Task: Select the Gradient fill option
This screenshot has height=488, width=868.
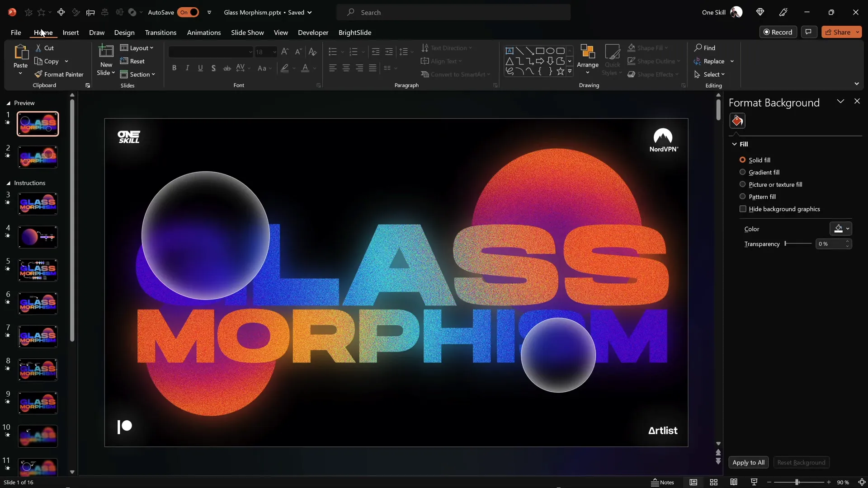Action: click(742, 172)
